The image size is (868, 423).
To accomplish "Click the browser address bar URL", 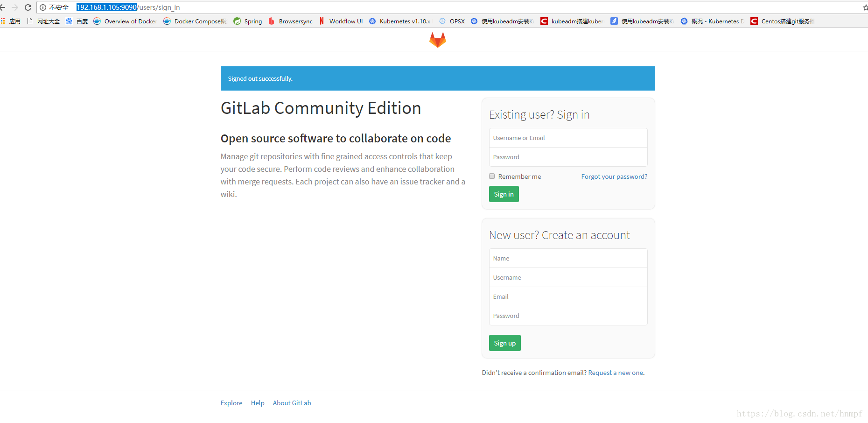I will (x=128, y=7).
